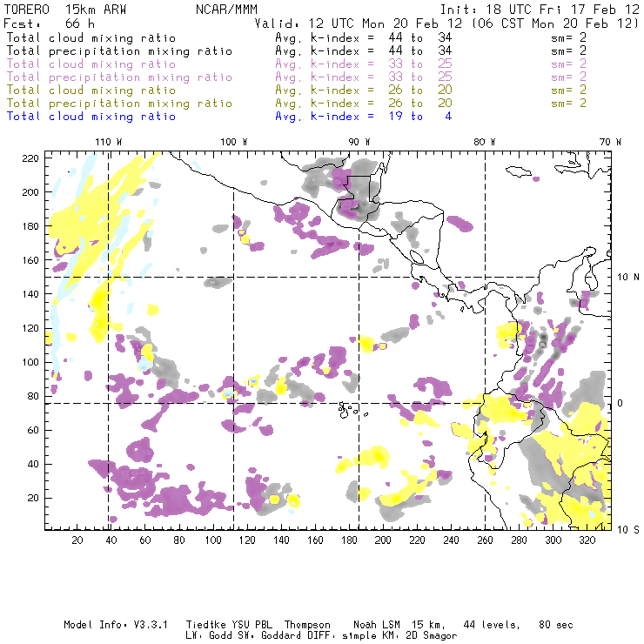Click the blue 'Avg. k-index = 19 to 4' text
The image size is (644, 644).
point(364,117)
